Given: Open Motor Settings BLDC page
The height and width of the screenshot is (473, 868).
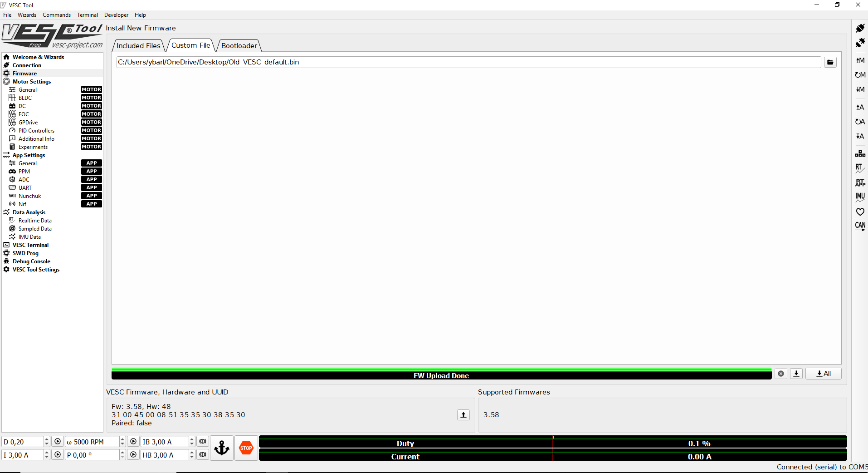Looking at the screenshot, I should coord(52,98).
